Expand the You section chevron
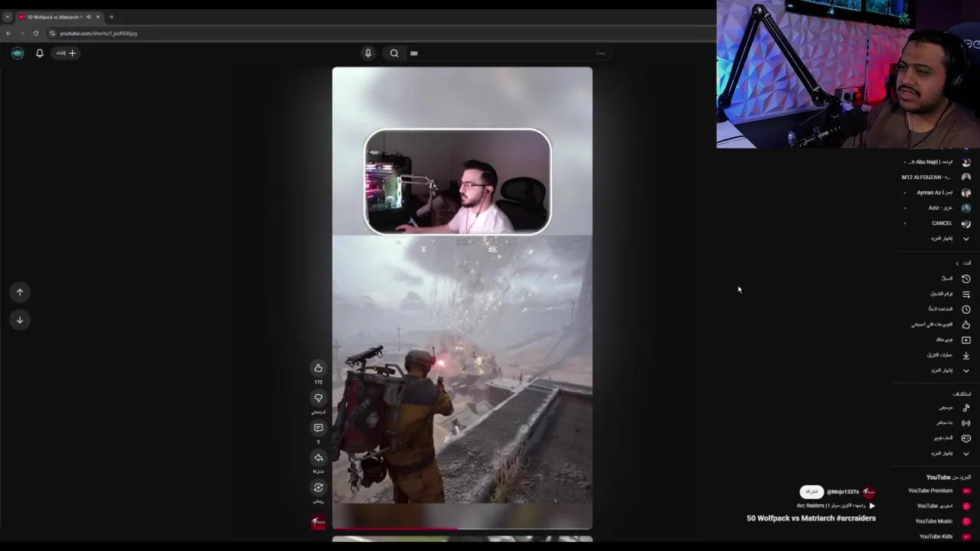This screenshot has height=551, width=980. tap(957, 263)
